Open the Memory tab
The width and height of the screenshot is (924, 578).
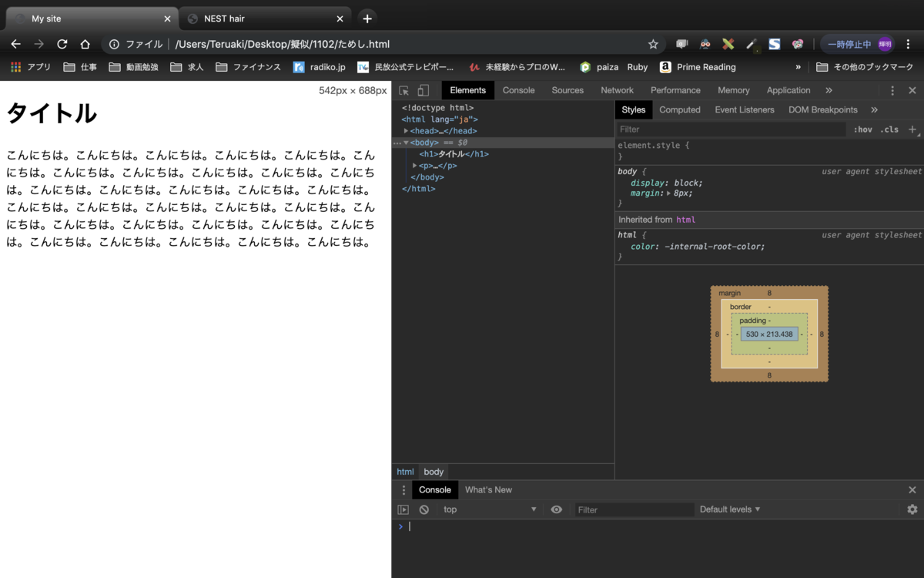pos(733,90)
